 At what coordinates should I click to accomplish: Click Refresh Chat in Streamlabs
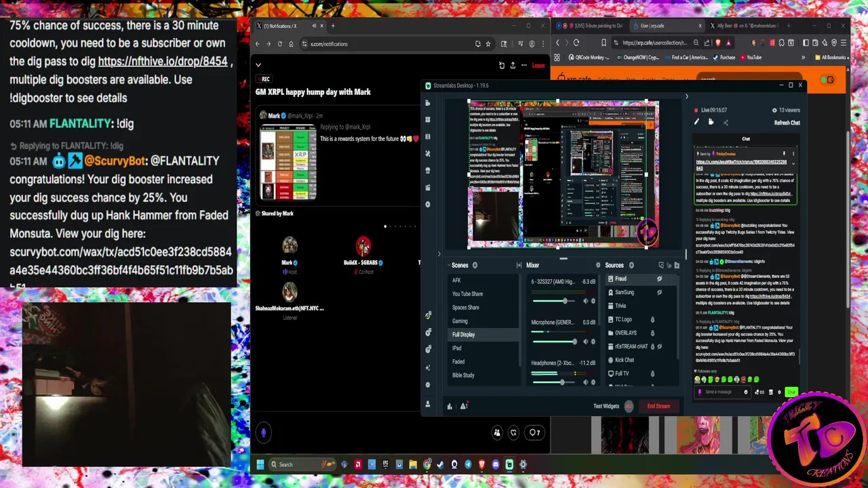point(787,123)
